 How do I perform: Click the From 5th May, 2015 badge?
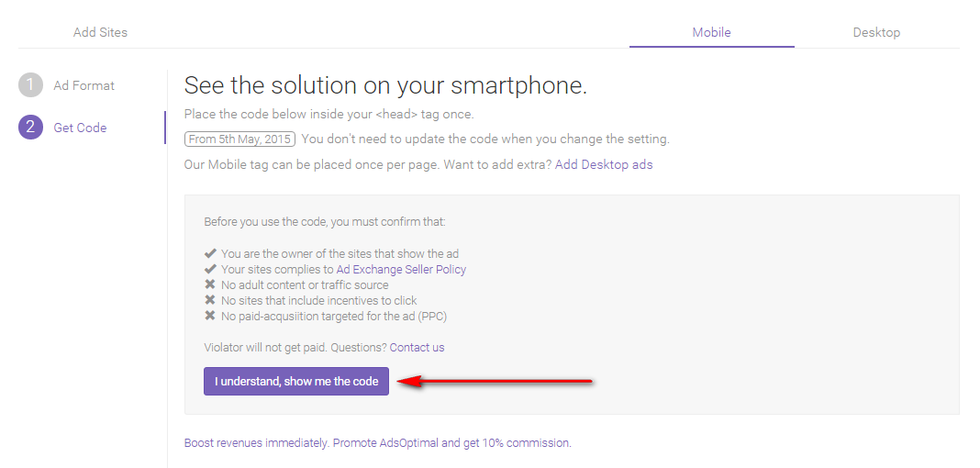tap(239, 139)
